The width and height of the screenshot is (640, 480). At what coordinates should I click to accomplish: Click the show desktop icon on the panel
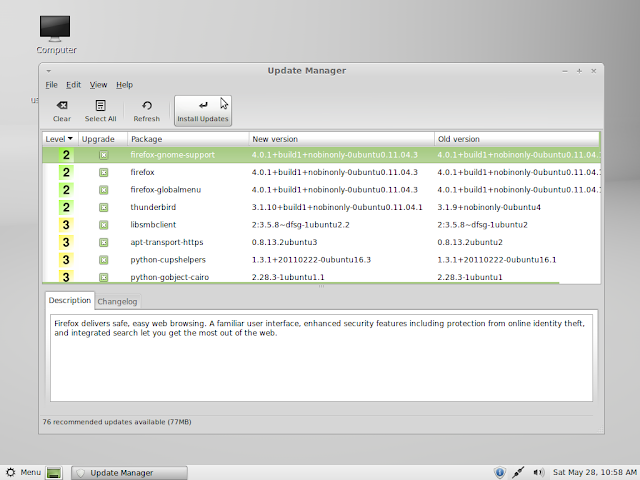[x=54, y=473]
